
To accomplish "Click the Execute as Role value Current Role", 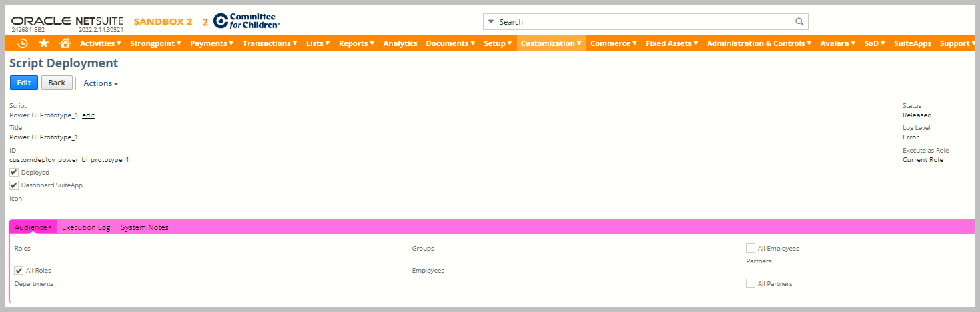I will (923, 160).
